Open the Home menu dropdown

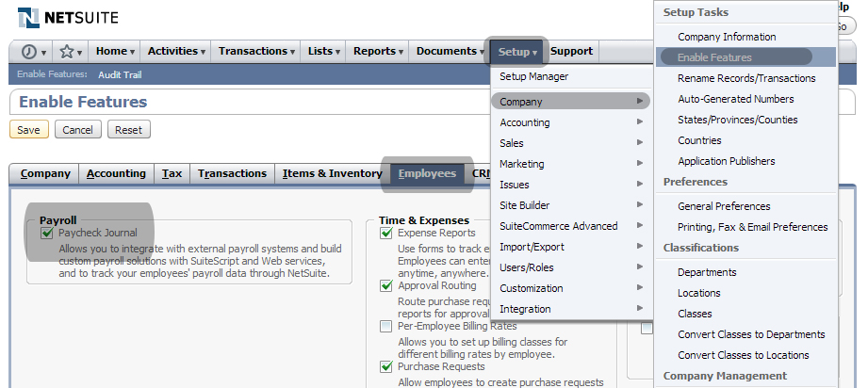(115, 52)
